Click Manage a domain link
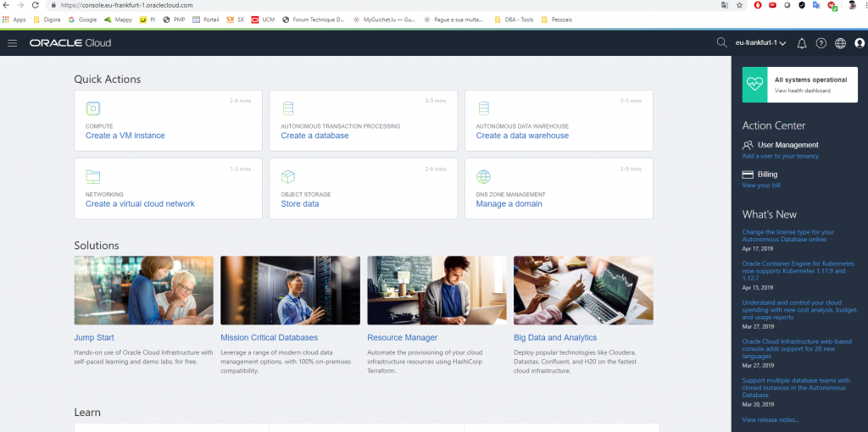The height and width of the screenshot is (432, 868). point(509,203)
